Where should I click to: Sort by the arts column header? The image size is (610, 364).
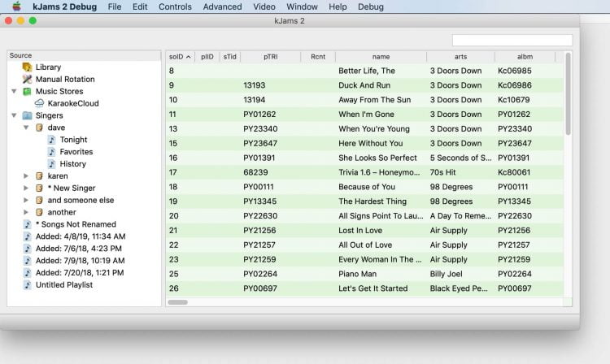460,57
